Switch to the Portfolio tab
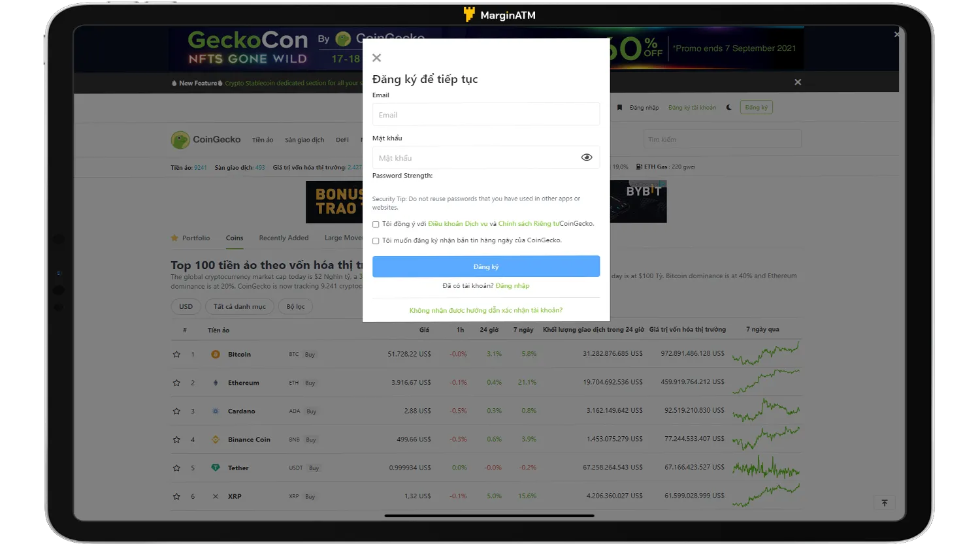The image size is (980, 544). pyautogui.click(x=191, y=238)
